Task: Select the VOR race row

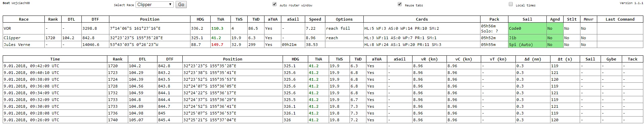Action: click(323, 28)
